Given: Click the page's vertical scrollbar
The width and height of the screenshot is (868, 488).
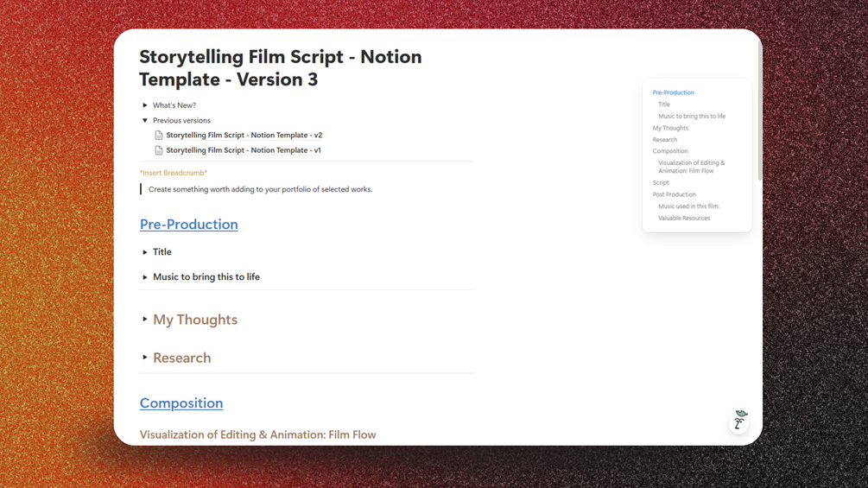Looking at the screenshot, I should tap(760, 111).
